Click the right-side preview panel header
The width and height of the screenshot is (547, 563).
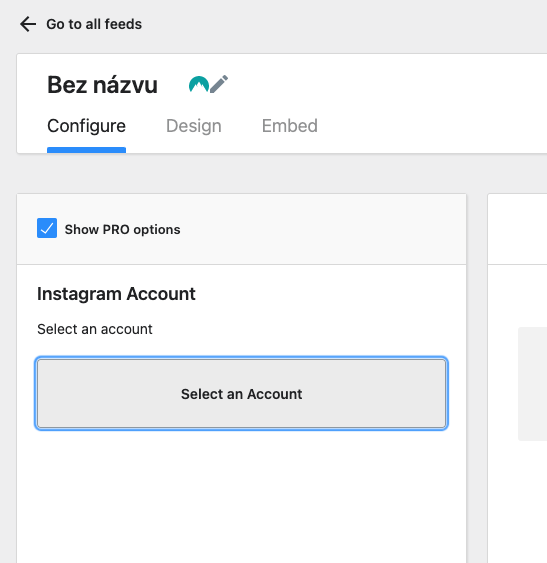tap(517, 229)
